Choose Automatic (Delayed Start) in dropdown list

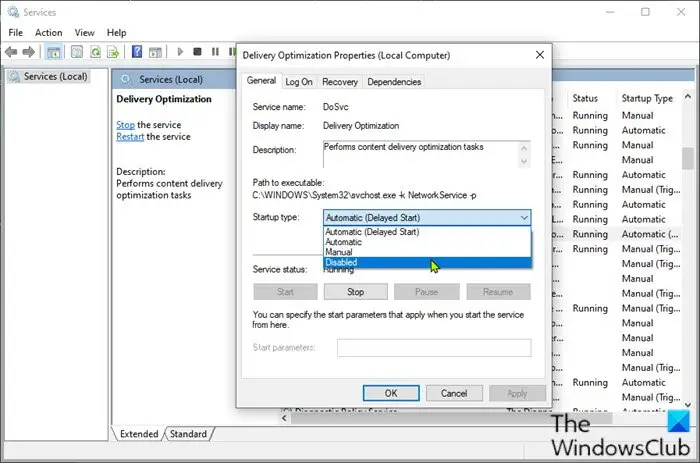(x=427, y=232)
